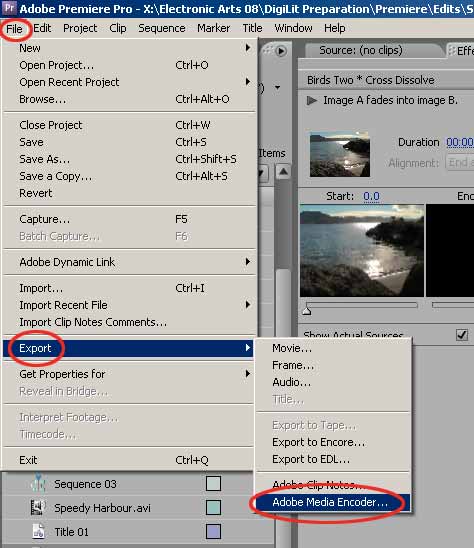Switch to the Effect Controls tab
474x548 pixels.
coord(460,51)
